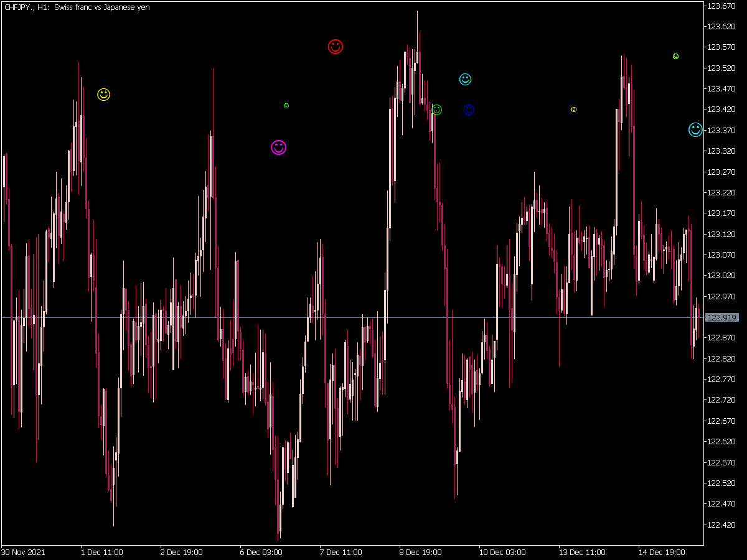This screenshot has height=560, width=747.
Task: Click the current price label 122.919
Action: point(722,317)
